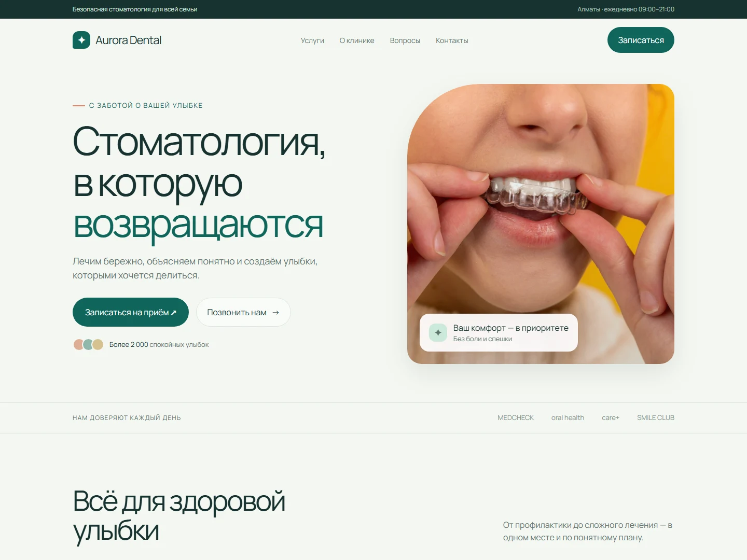Click the care+ partner logo
747x560 pixels.
tap(611, 417)
